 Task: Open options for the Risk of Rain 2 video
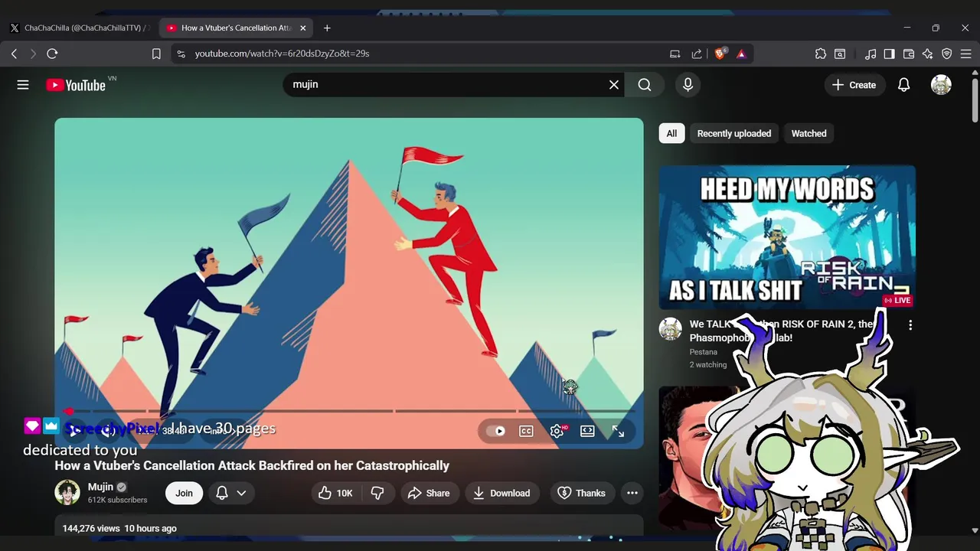(x=910, y=325)
